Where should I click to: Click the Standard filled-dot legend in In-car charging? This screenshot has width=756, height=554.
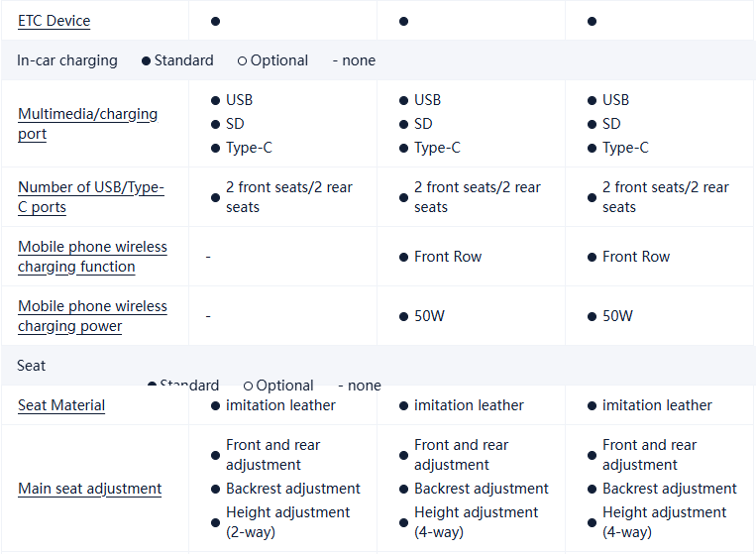click(177, 60)
